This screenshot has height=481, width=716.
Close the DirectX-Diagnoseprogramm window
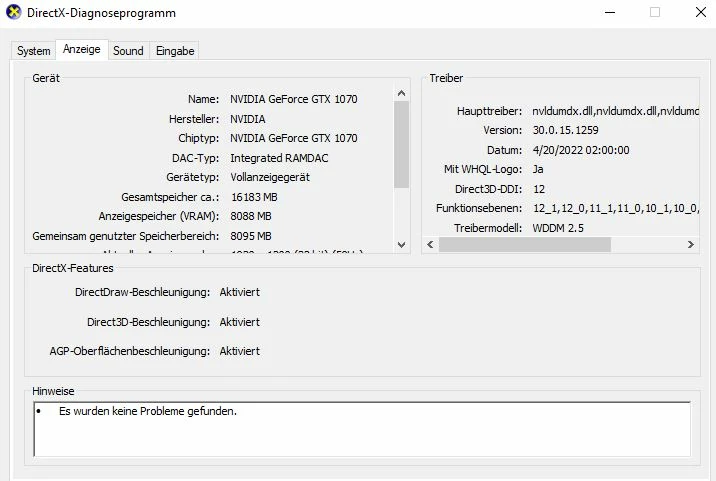click(x=700, y=12)
